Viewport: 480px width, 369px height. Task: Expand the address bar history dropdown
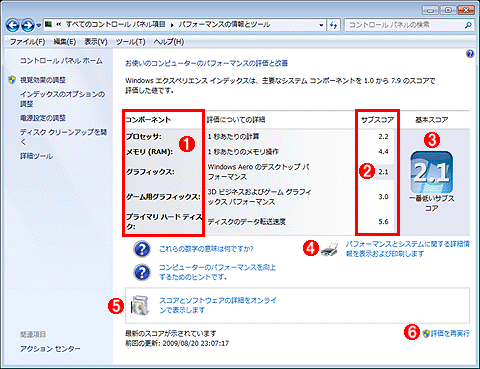click(321, 25)
